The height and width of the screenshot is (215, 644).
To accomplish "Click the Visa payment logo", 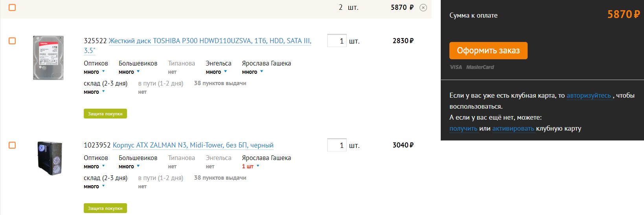I will (x=456, y=67).
